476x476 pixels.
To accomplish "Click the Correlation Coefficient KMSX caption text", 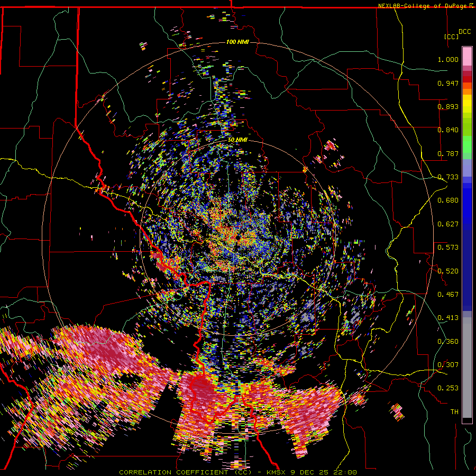I will (237, 472).
